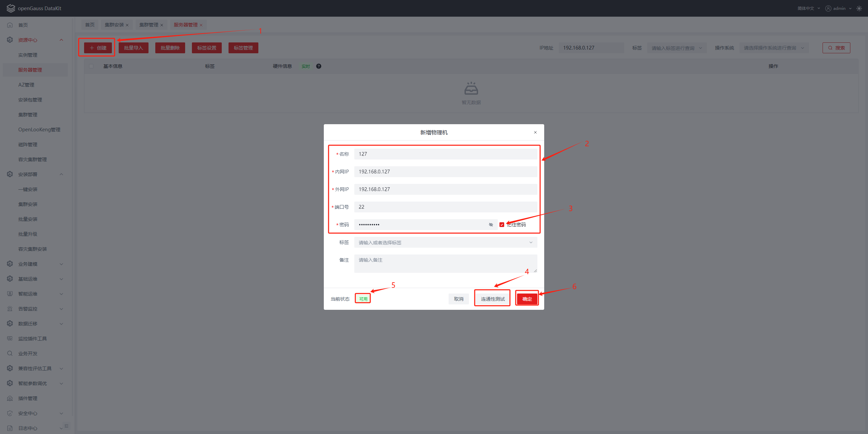Image resolution: width=868 pixels, height=434 pixels.
Task: Open the 操作系统 filter dropdown
Action: click(774, 48)
